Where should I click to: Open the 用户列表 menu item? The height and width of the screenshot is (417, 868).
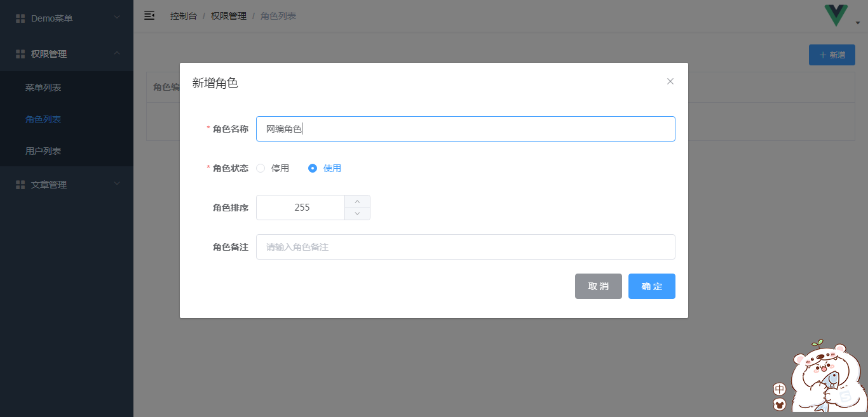(x=43, y=151)
